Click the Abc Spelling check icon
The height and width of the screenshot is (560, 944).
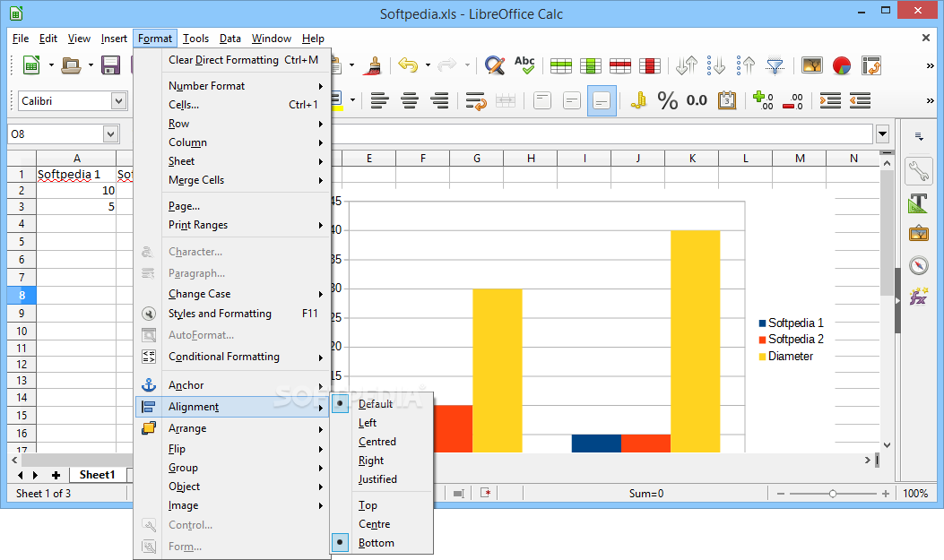pyautogui.click(x=524, y=65)
